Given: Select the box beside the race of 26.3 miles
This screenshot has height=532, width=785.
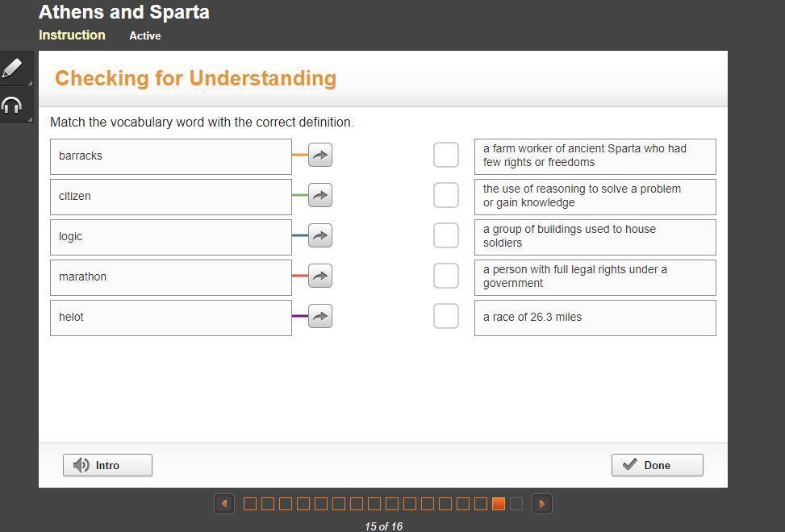Looking at the screenshot, I should (x=446, y=316).
